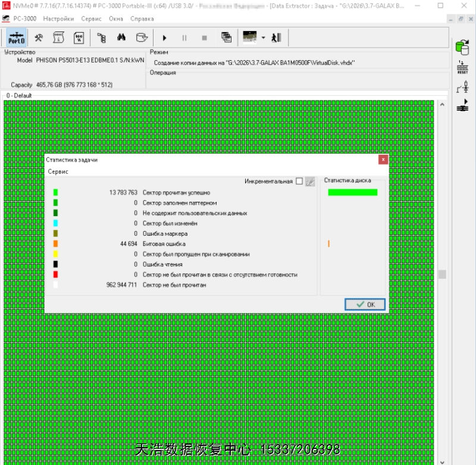Image resolution: width=476 pixels, height=465 pixels.
Task: Click the exit running-man icon
Action: coord(276,38)
